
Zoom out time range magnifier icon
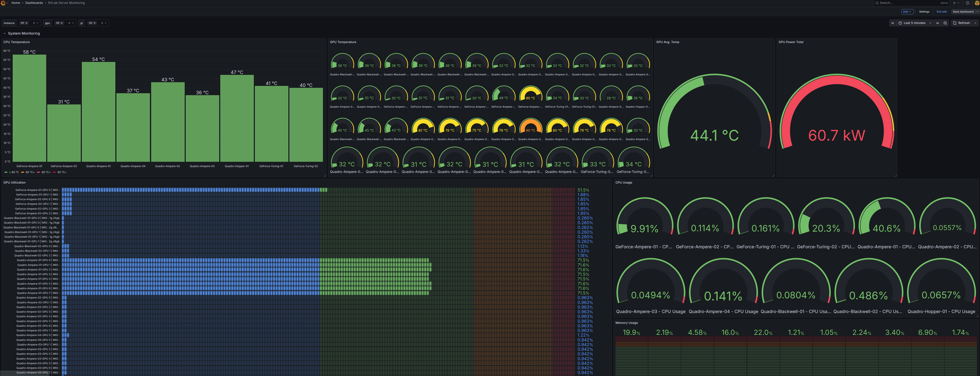[x=945, y=23]
